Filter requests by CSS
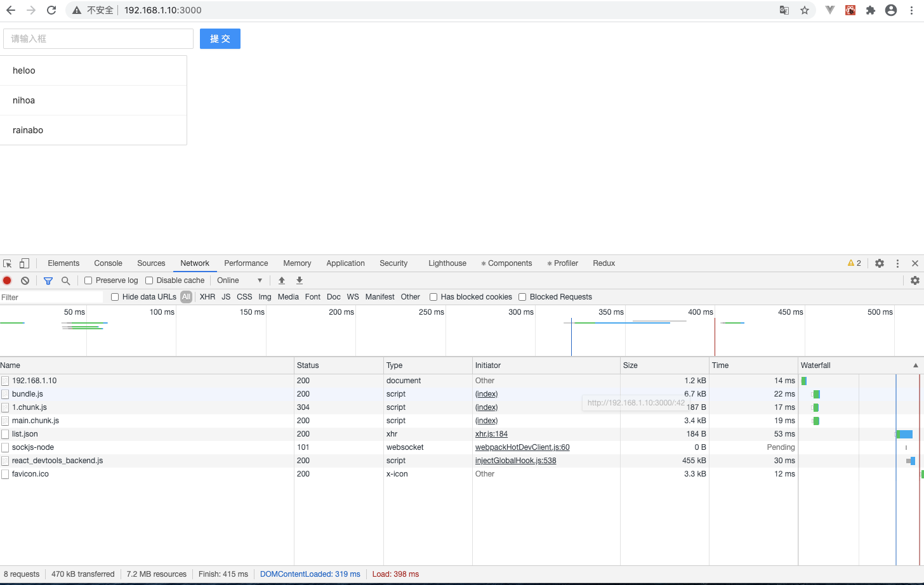This screenshot has height=585, width=924. point(244,297)
